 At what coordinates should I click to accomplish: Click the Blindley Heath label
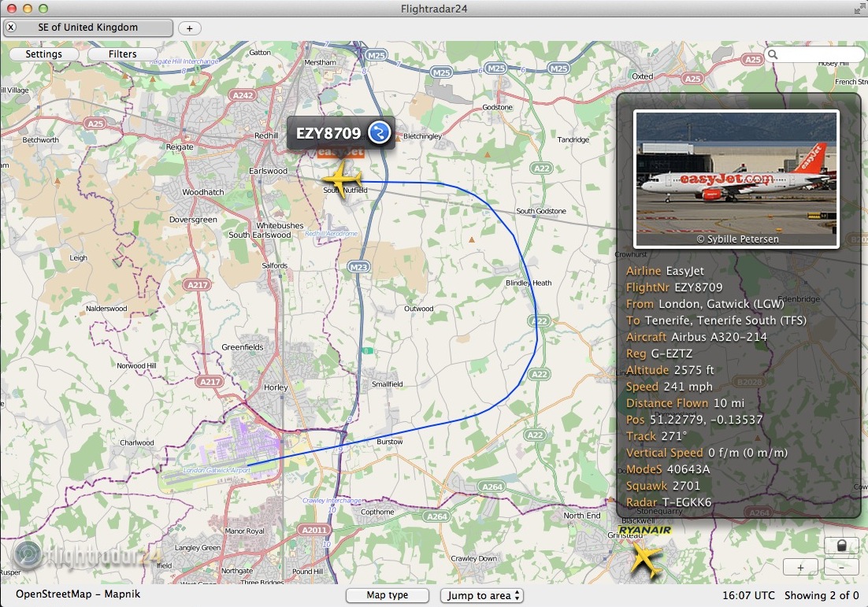point(529,283)
